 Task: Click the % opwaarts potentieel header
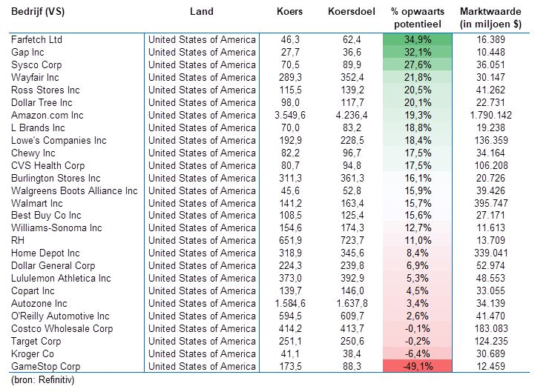pyautogui.click(x=415, y=19)
